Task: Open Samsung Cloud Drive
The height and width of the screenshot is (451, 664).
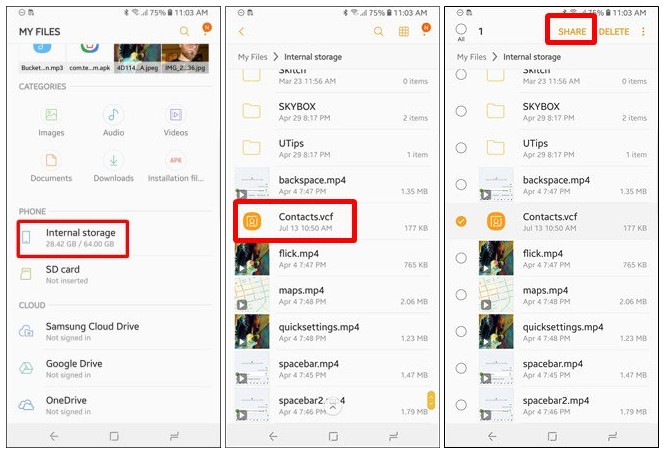Action: coord(114,332)
